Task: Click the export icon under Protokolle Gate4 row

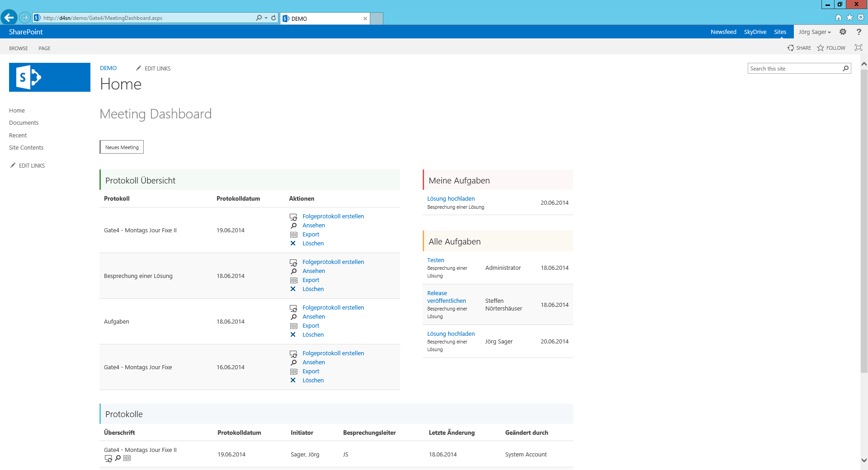Action: coord(127,458)
